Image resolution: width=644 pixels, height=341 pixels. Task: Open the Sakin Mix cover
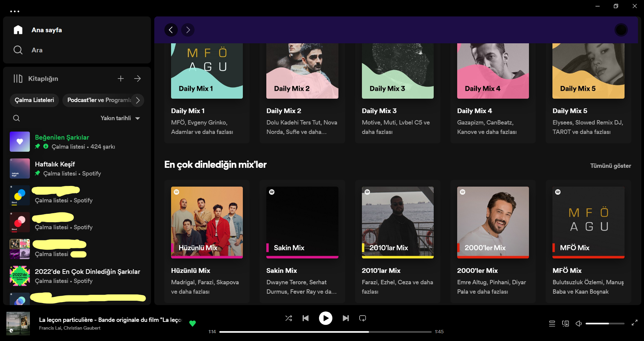tap(302, 223)
